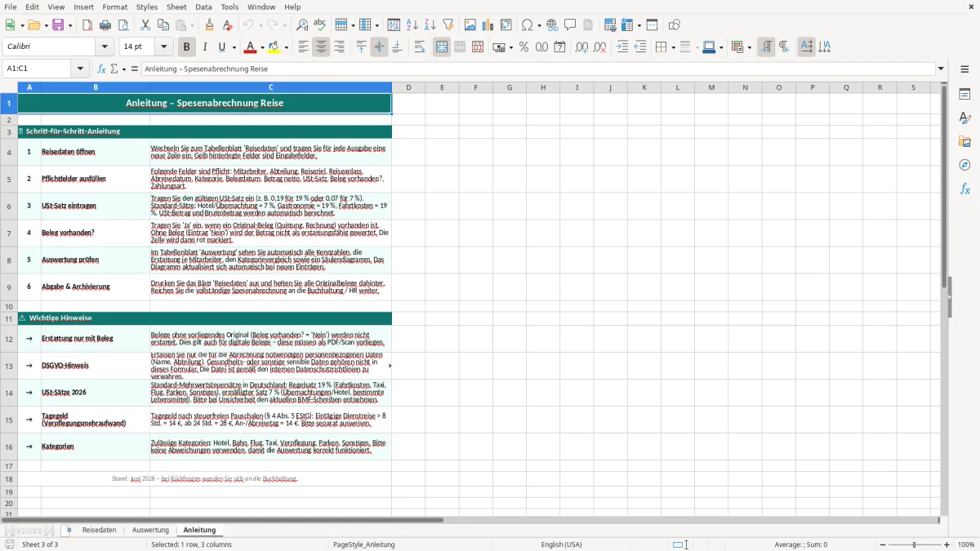Toggle Wrap Text
This screenshot has width=980, height=551.
pos(420,47)
